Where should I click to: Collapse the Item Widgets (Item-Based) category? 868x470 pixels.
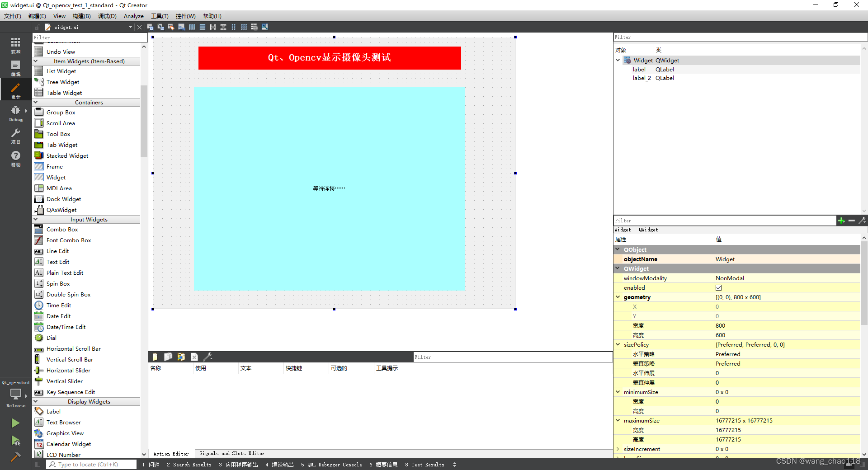[36, 61]
